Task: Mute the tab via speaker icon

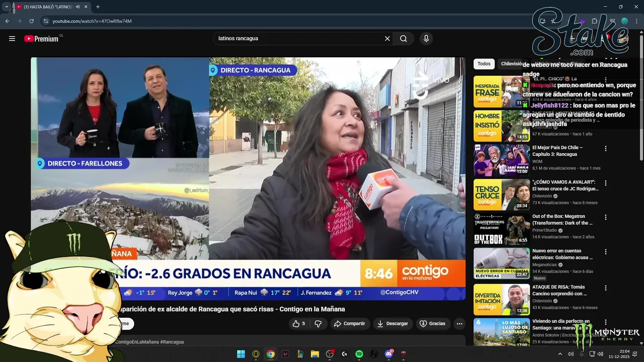Action: (x=77, y=7)
